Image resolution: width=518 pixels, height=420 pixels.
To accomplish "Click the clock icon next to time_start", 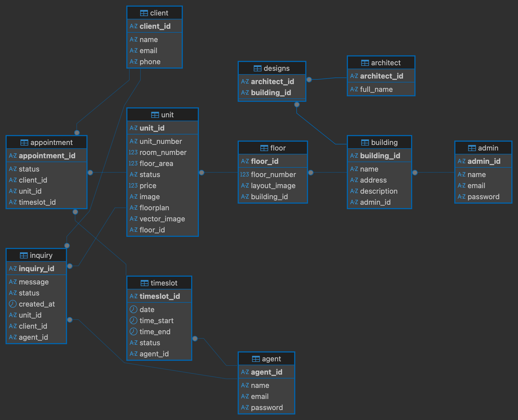I will click(x=134, y=320).
